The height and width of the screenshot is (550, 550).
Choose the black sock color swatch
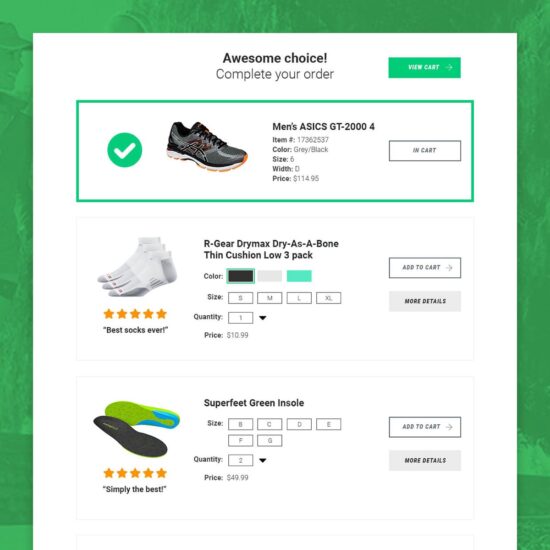240,276
